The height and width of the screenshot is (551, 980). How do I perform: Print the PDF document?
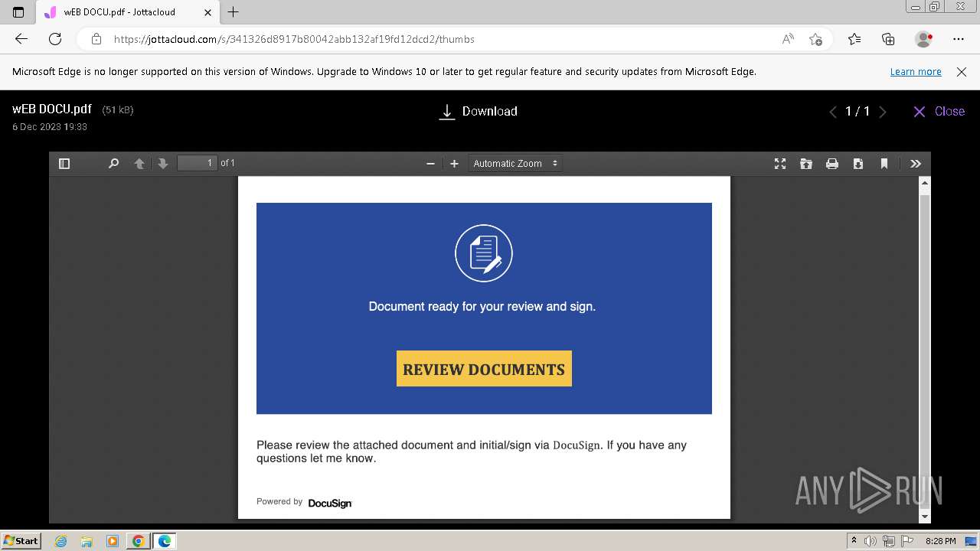[x=832, y=164]
